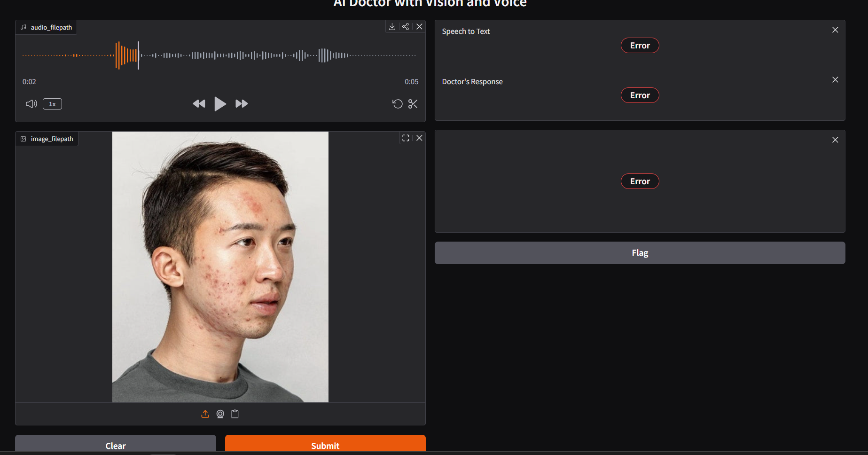The width and height of the screenshot is (868, 455).
Task: Retry the Doctor's Response error
Action: pyautogui.click(x=640, y=95)
